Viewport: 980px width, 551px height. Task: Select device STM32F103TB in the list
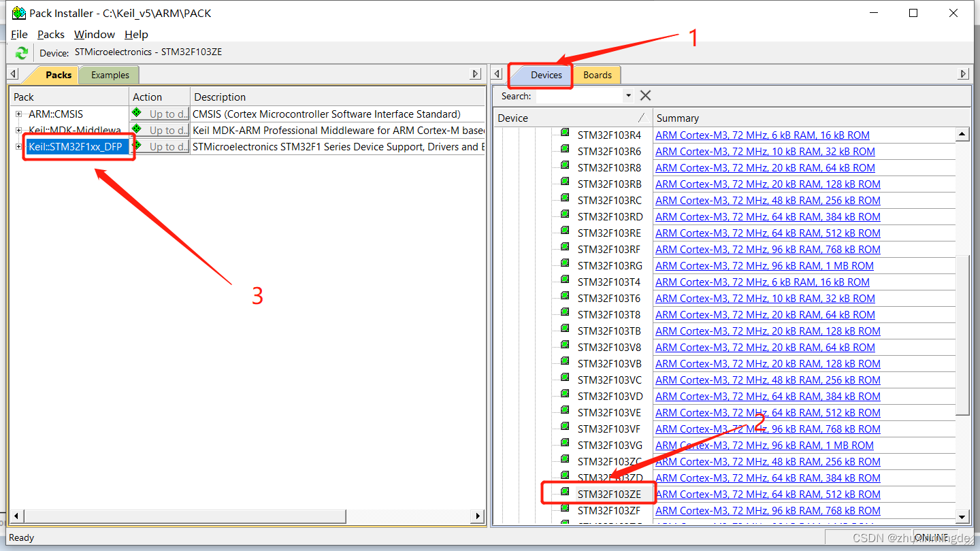pos(609,331)
